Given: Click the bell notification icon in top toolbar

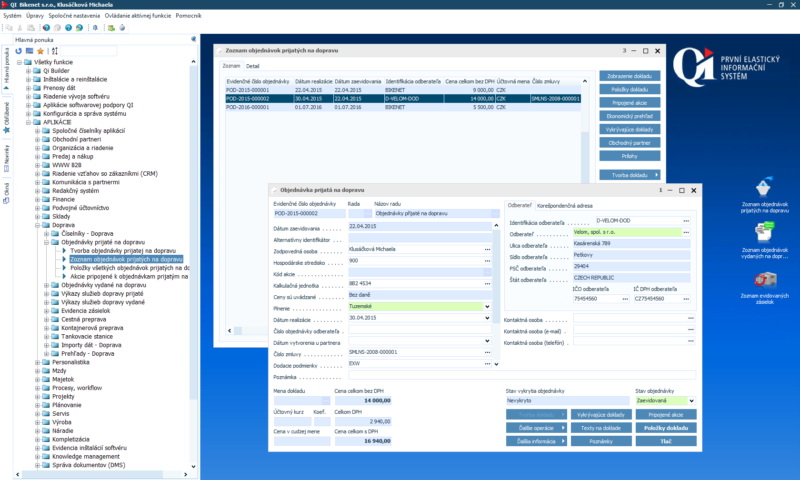Looking at the screenshot, I should tap(95, 28).
